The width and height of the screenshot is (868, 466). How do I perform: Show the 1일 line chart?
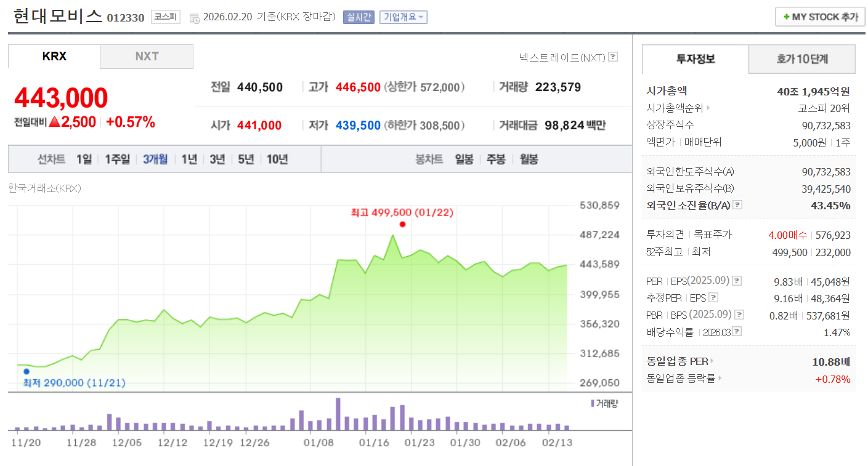84,159
